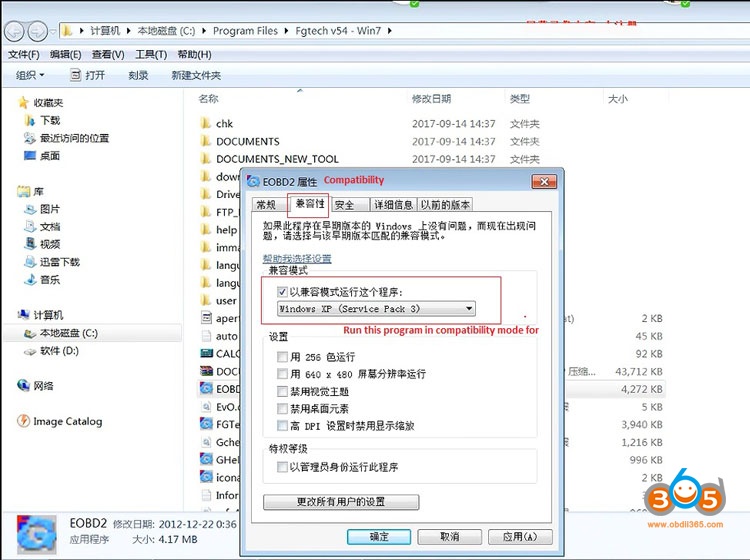
Task: Click the Forward navigation arrow in Explorer
Action: pos(37,32)
